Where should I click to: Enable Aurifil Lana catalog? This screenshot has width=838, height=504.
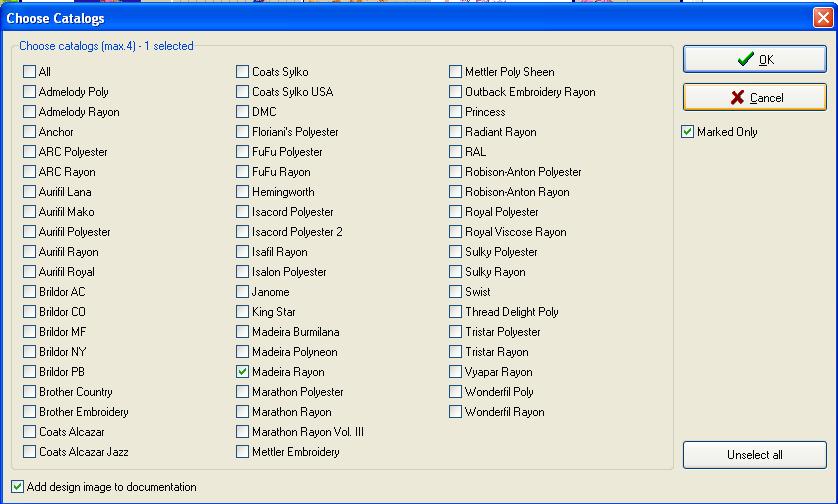[x=29, y=191]
